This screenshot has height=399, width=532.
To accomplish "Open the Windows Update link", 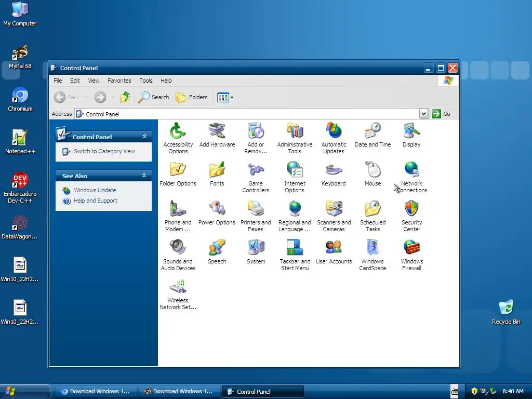I will tap(95, 190).
